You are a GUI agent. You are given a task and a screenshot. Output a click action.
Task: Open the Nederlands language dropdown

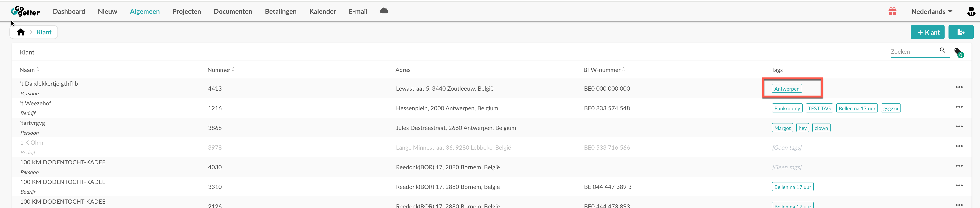point(932,11)
